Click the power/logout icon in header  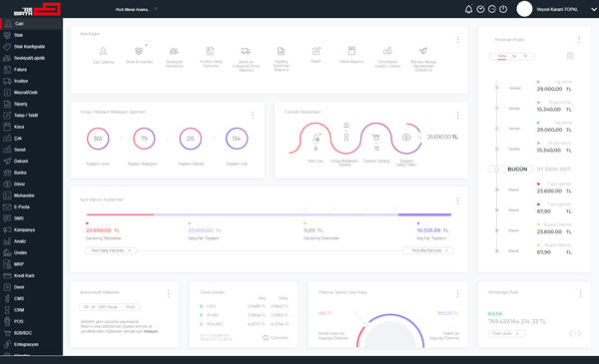[x=503, y=9]
